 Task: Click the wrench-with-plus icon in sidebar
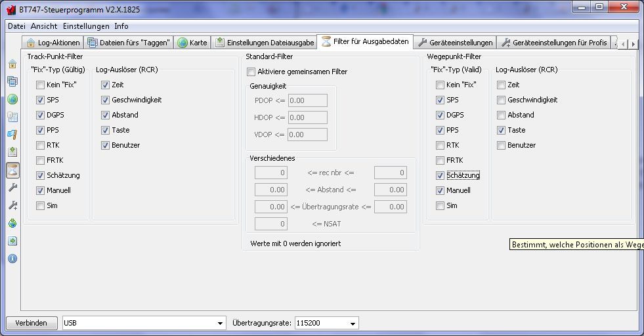point(12,205)
